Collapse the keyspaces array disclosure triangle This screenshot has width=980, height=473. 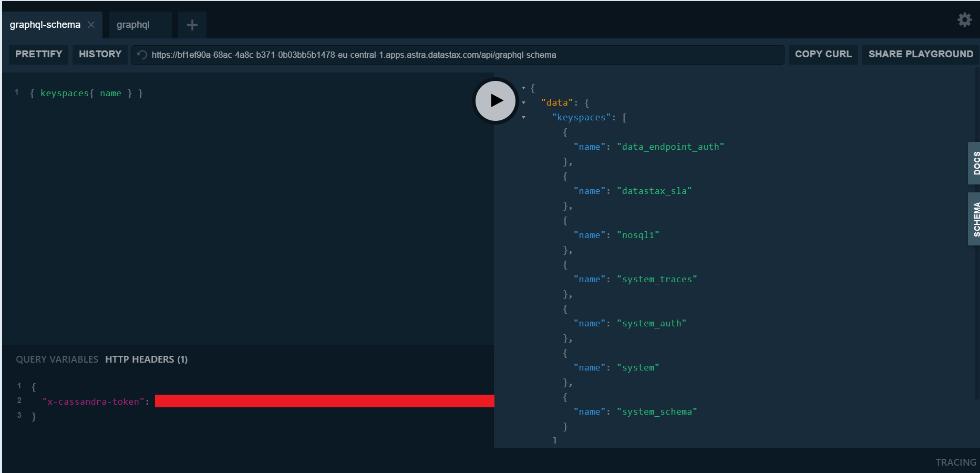click(x=523, y=117)
